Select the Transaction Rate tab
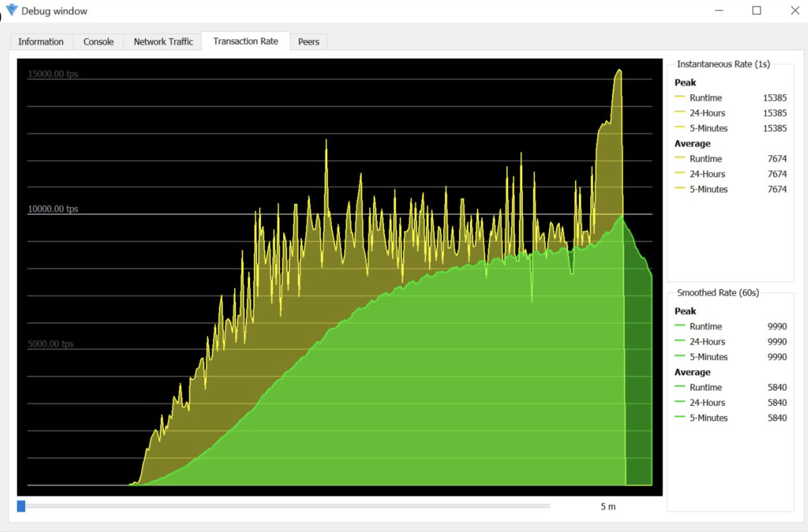808x532 pixels. click(x=246, y=41)
